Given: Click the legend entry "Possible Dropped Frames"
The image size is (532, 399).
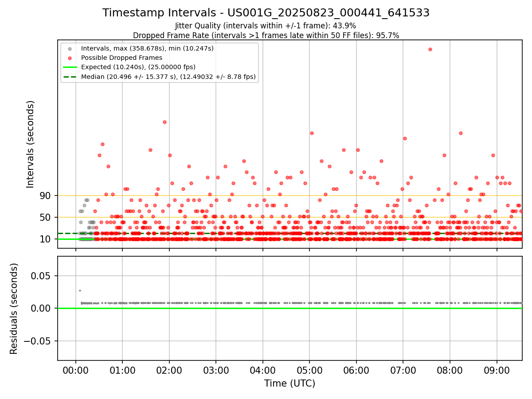Looking at the screenshot, I should coord(122,58).
